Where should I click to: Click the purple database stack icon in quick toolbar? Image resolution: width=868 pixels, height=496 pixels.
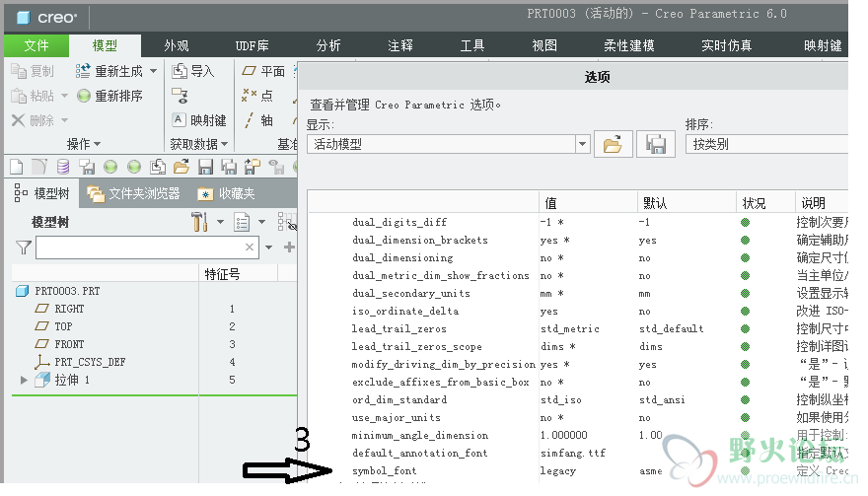(63, 166)
